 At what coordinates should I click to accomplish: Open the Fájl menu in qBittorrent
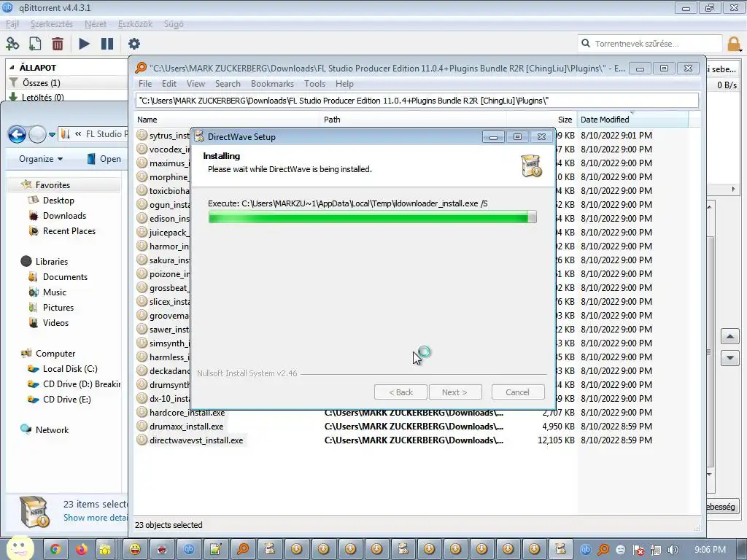click(x=12, y=24)
